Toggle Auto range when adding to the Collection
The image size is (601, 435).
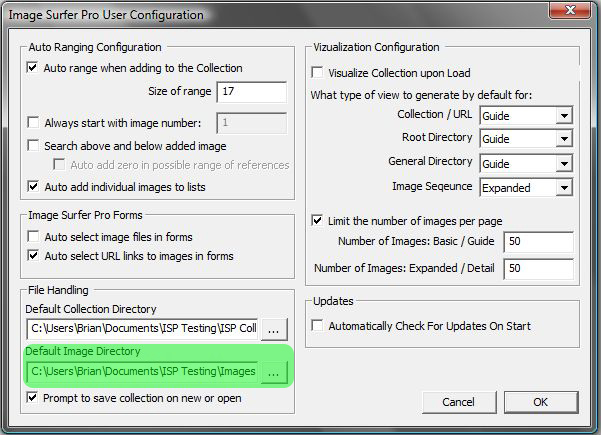33,68
